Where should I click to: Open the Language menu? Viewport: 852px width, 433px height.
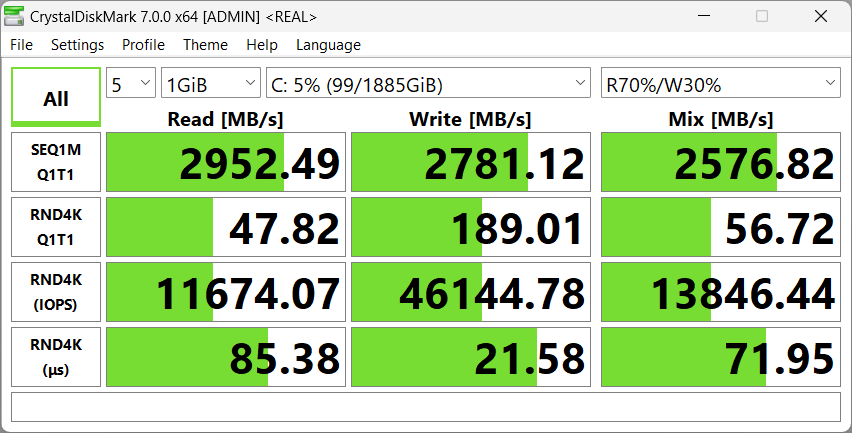tap(328, 45)
